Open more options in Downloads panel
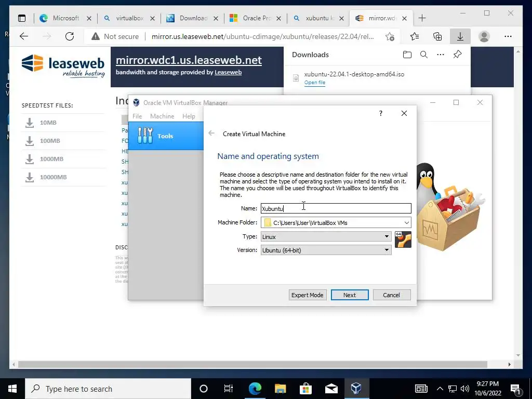 click(x=441, y=55)
